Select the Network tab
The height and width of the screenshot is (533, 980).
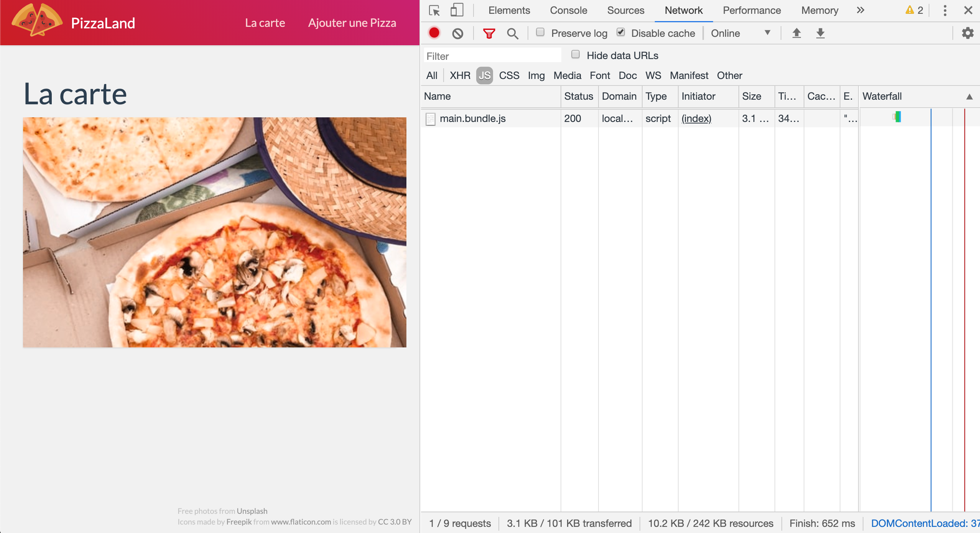[684, 10]
